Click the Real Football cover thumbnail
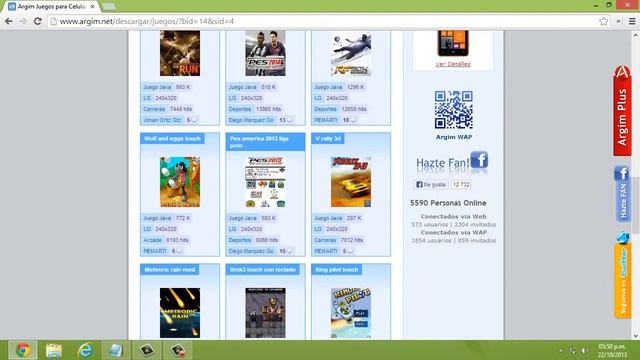 pyautogui.click(x=351, y=53)
